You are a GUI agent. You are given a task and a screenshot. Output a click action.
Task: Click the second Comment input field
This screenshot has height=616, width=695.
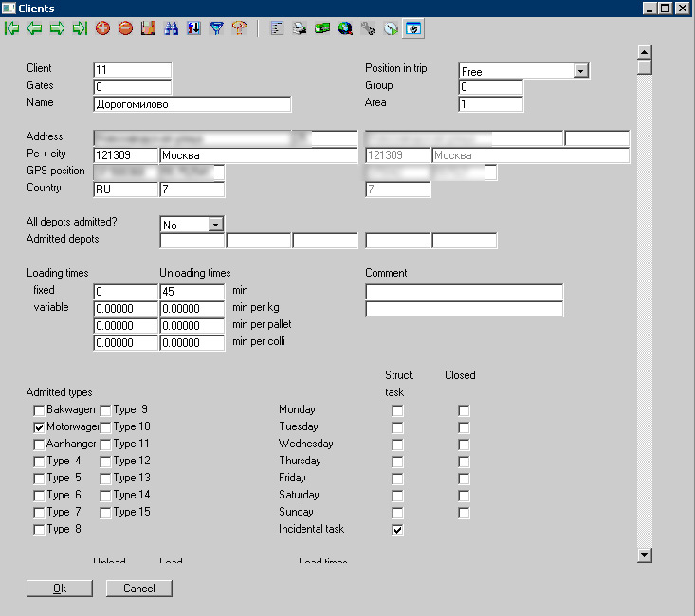coord(464,309)
